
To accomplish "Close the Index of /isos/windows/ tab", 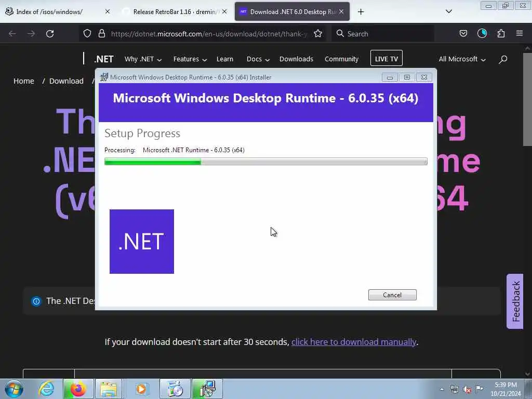I will [108, 11].
